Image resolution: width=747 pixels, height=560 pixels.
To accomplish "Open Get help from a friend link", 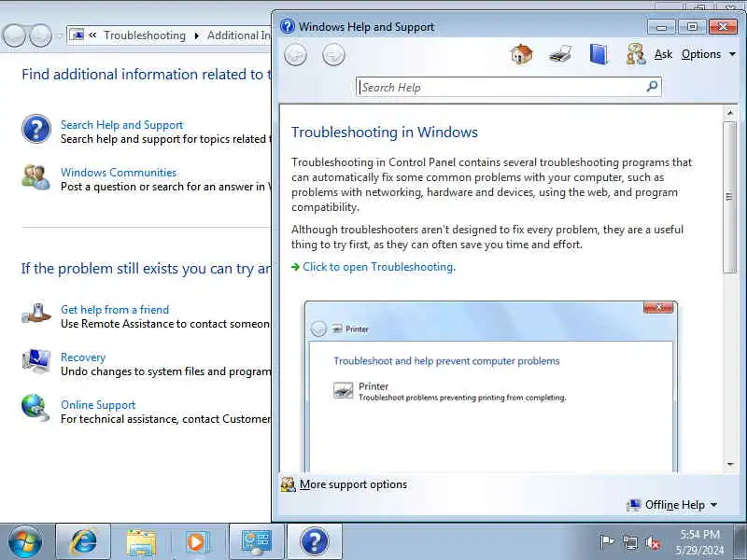I will (115, 310).
